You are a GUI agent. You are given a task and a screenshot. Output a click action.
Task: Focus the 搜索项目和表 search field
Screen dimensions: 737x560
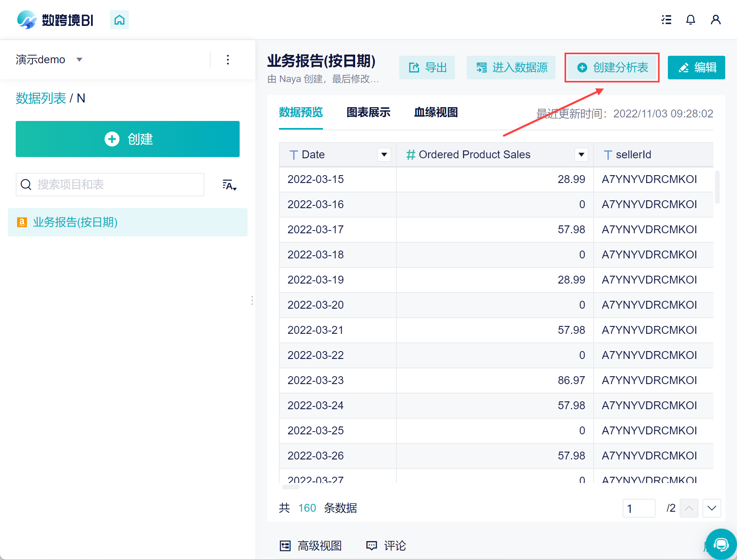coord(110,185)
